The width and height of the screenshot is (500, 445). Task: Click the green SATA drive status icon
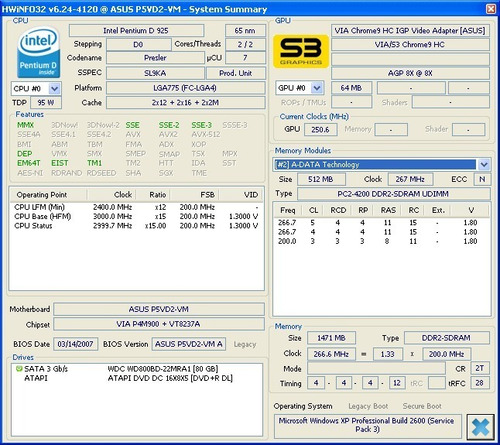pyautogui.click(x=19, y=369)
